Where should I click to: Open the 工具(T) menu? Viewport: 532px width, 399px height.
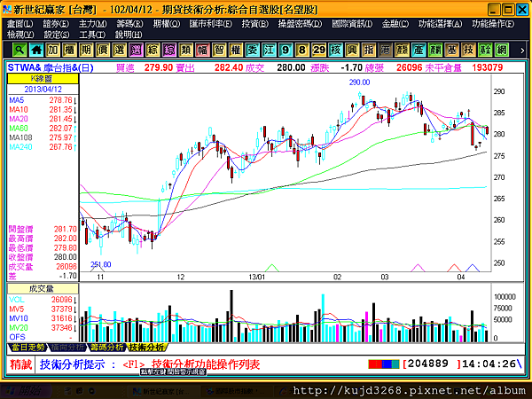(x=92, y=35)
